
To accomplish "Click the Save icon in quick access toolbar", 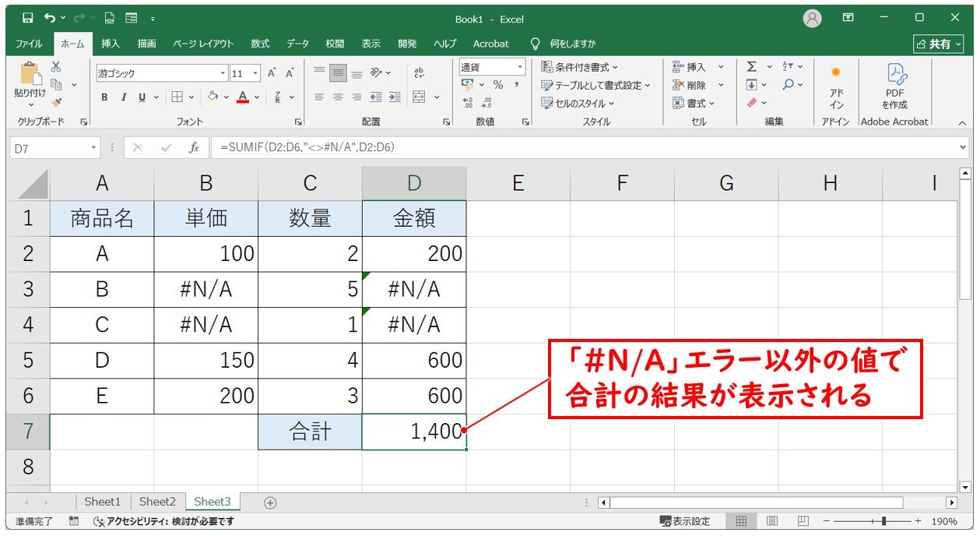I will pyautogui.click(x=28, y=18).
